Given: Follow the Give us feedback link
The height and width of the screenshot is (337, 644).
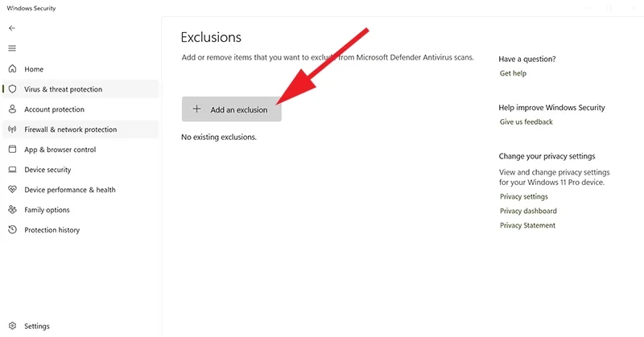Looking at the screenshot, I should [526, 122].
